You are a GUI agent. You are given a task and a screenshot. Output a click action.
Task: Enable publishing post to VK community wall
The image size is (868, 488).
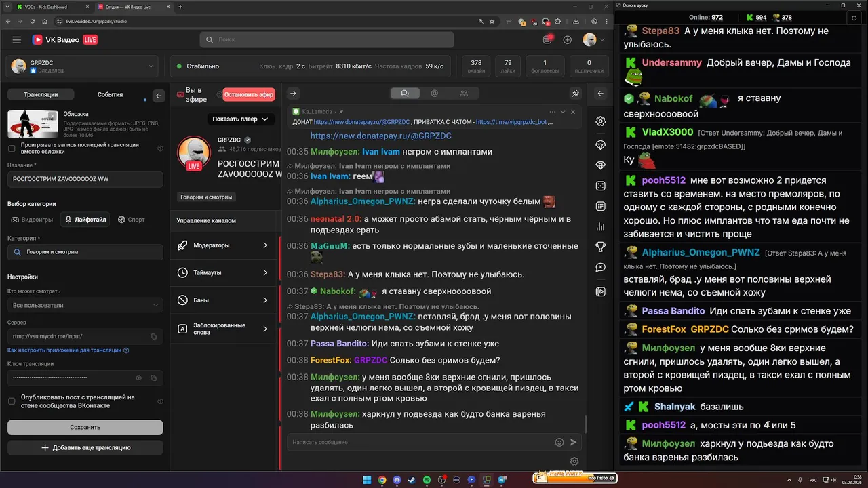coord(12,401)
